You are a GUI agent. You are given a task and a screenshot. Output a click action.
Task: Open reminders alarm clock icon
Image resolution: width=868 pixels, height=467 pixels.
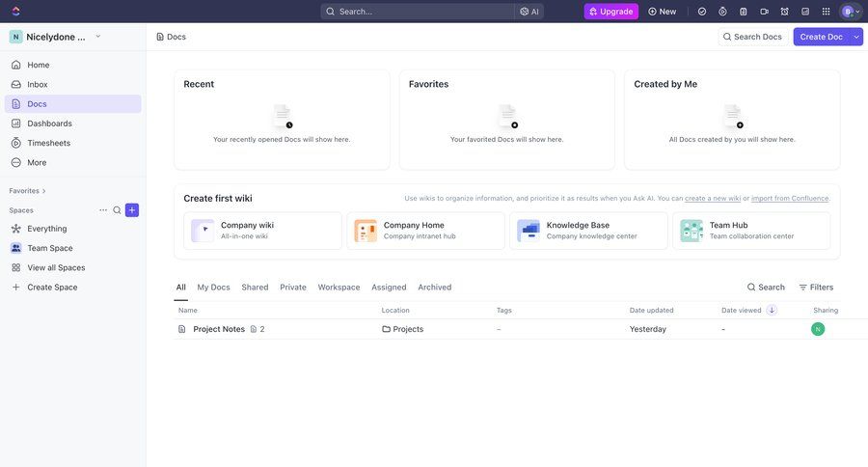tap(784, 11)
